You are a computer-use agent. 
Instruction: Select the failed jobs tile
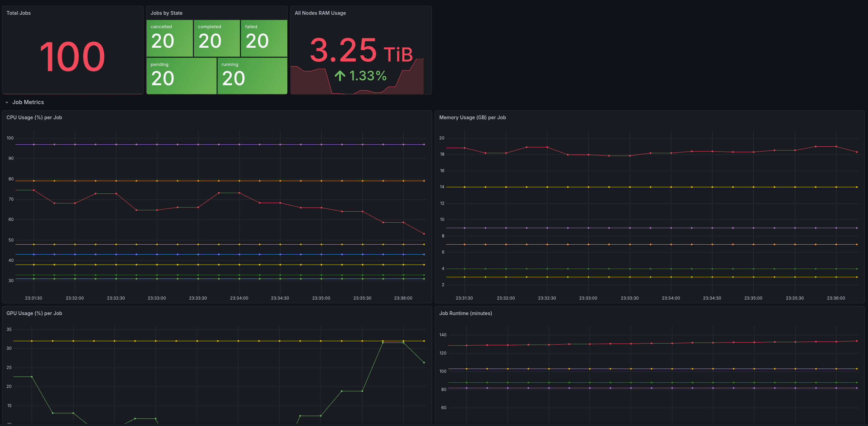point(264,38)
